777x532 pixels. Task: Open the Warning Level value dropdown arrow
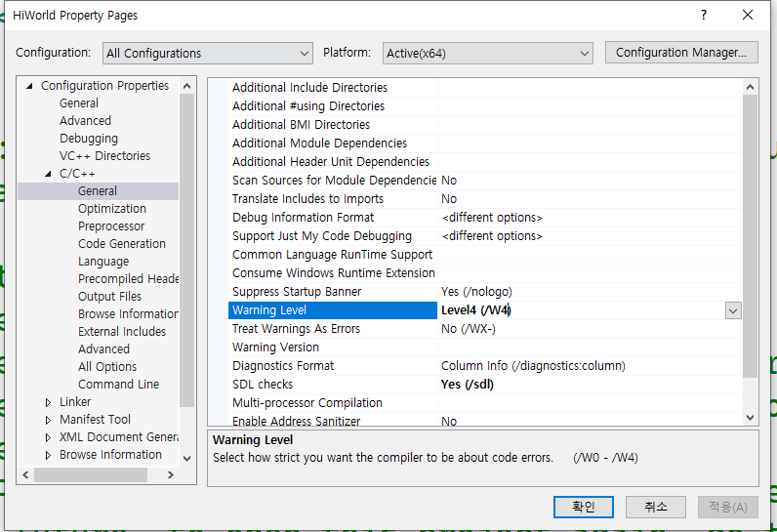coord(733,310)
